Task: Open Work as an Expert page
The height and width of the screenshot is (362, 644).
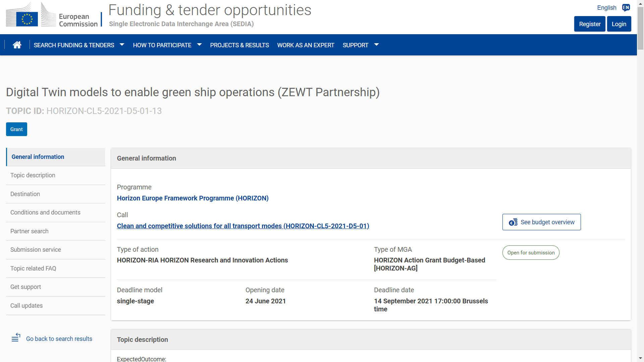Action: (306, 45)
